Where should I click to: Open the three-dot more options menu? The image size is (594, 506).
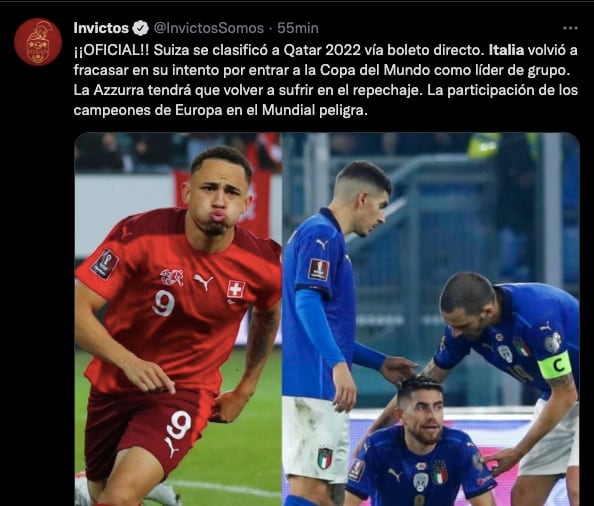click(570, 28)
